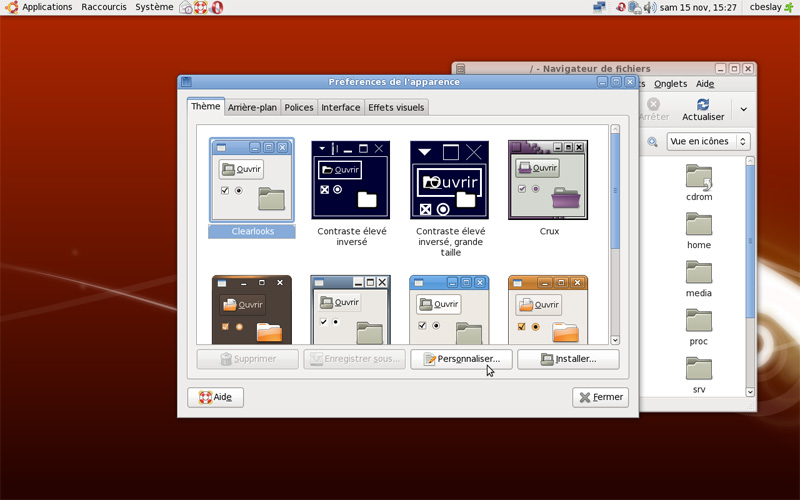Expand the file browser toolbar overflow chevron
Viewport: 800px width, 500px height.
[743, 109]
